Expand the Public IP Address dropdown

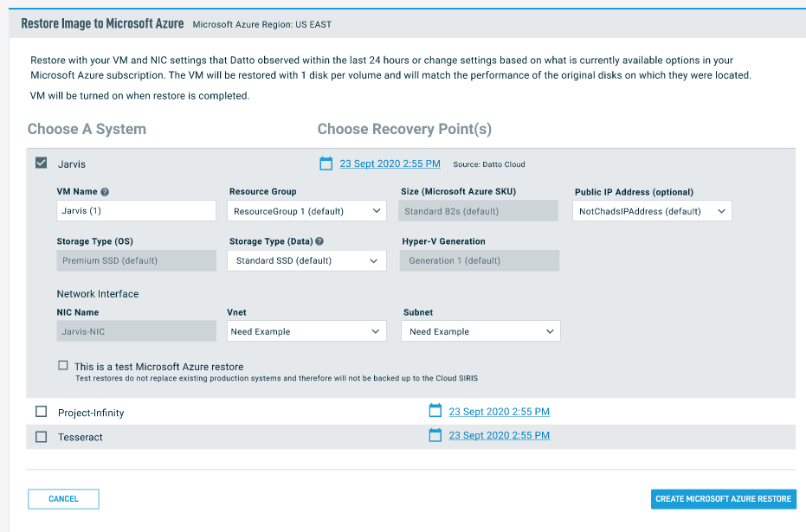point(652,211)
